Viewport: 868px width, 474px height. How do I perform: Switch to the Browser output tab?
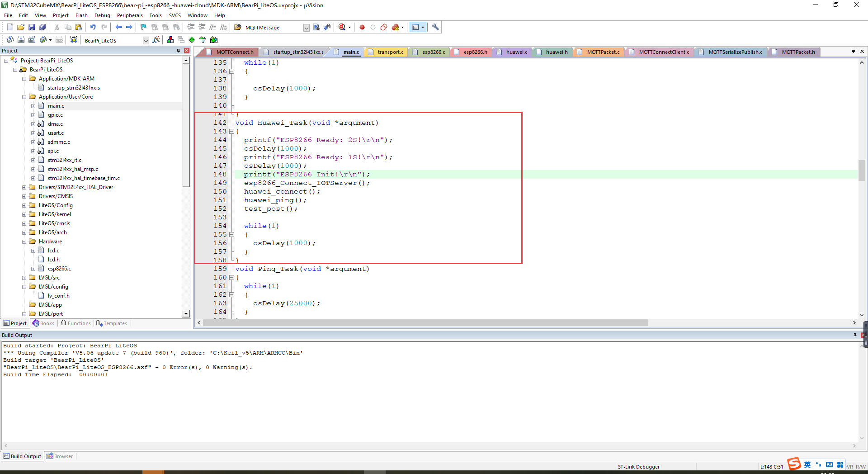tap(60, 456)
